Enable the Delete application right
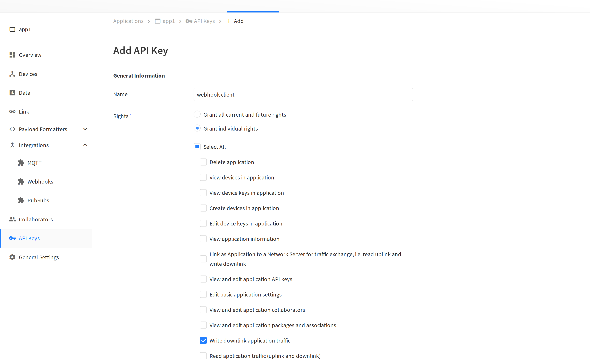The width and height of the screenshot is (590, 364). coord(203,162)
